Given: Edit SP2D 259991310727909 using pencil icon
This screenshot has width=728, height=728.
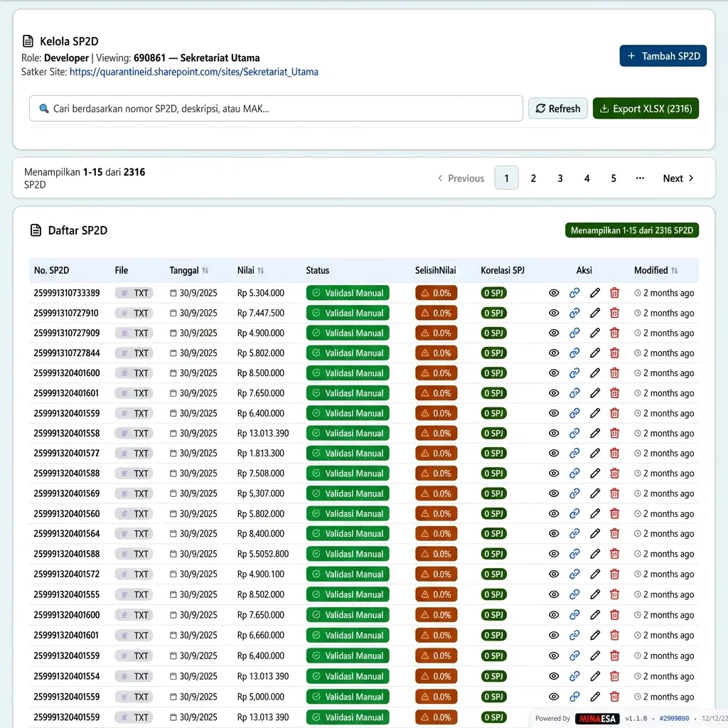Looking at the screenshot, I should (x=595, y=333).
